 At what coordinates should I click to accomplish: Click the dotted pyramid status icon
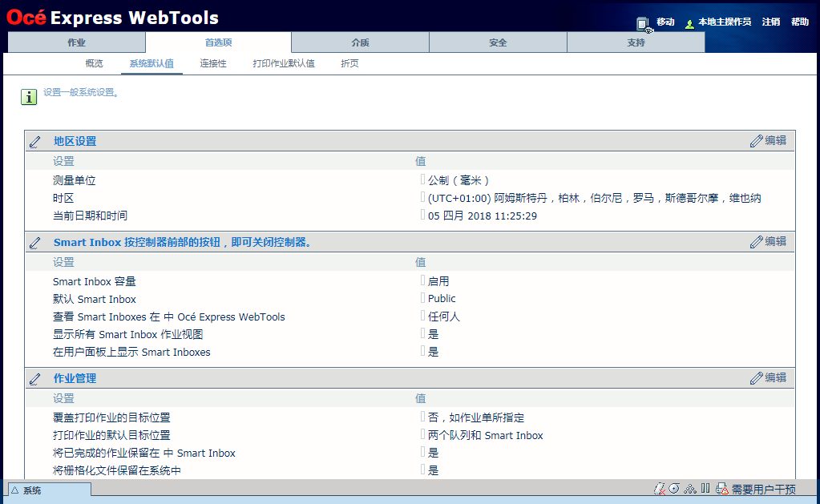click(690, 489)
